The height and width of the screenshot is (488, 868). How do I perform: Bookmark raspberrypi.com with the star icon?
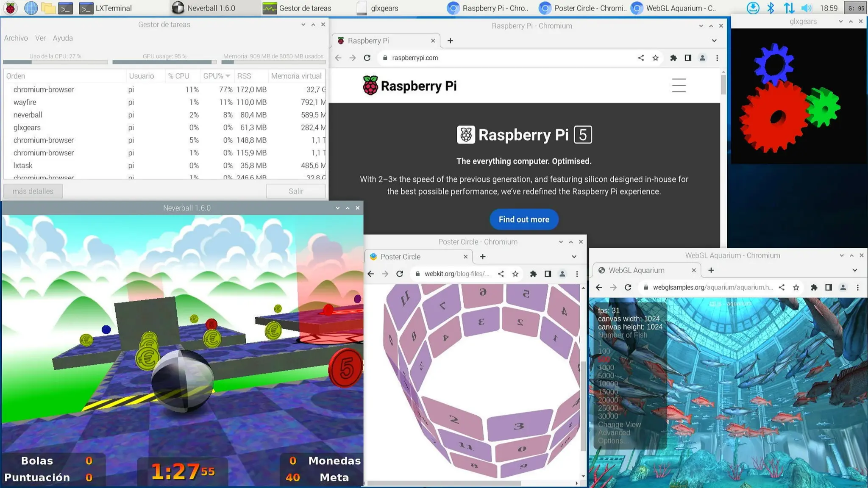(x=655, y=58)
